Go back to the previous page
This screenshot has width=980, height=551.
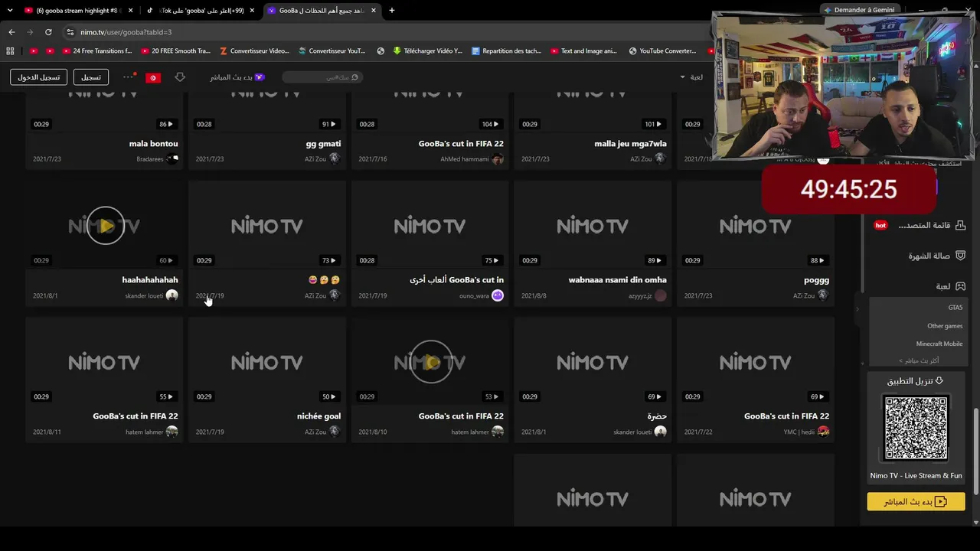point(11,32)
